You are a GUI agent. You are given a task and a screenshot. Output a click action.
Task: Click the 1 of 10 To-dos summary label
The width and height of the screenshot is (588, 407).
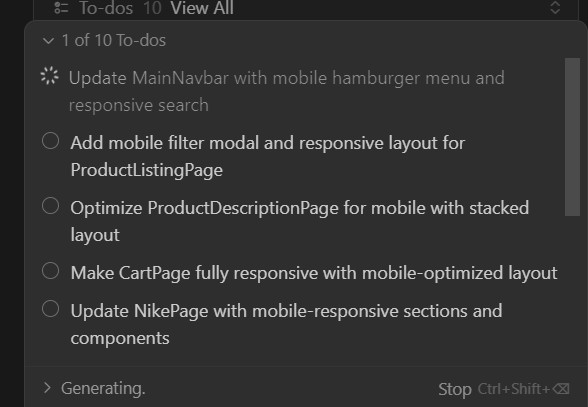click(114, 40)
